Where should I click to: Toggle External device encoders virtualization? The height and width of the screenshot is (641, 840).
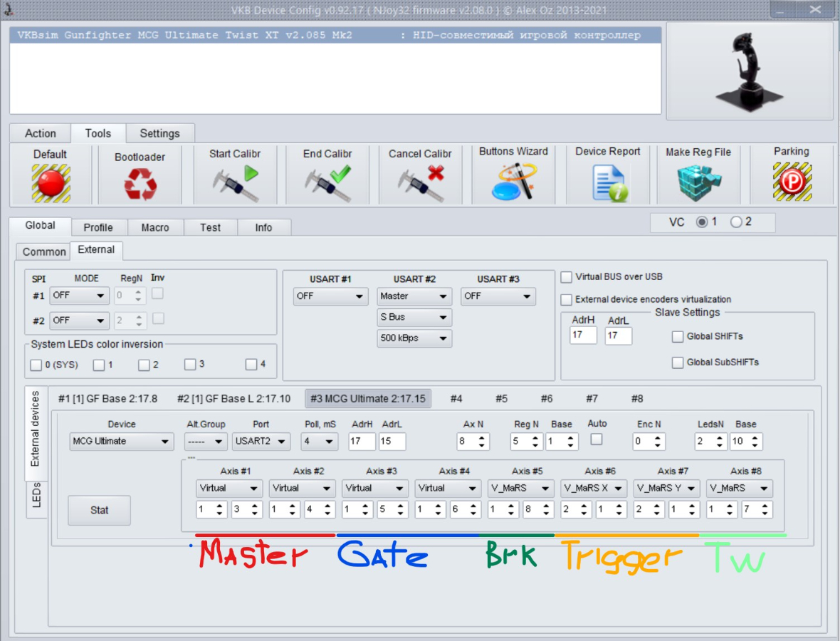[x=566, y=300]
